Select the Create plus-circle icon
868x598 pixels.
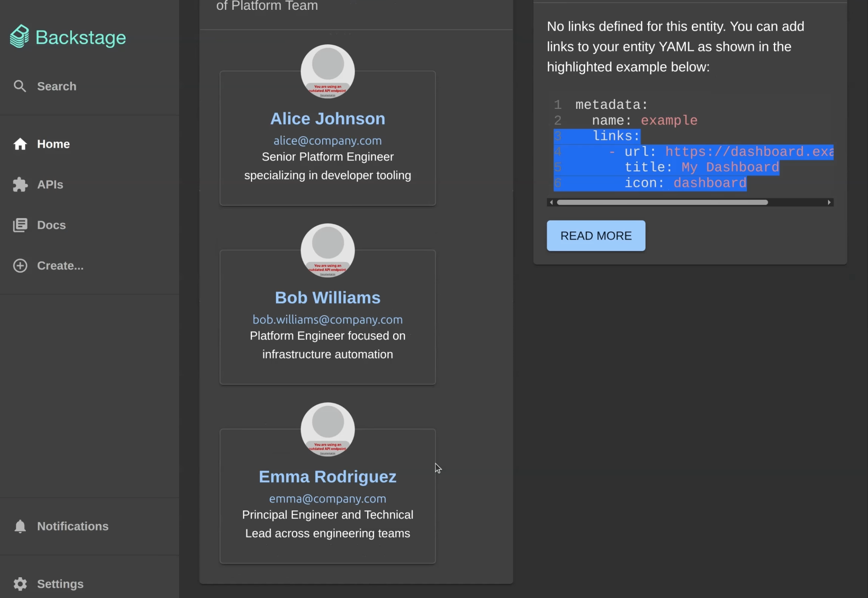[x=20, y=266]
